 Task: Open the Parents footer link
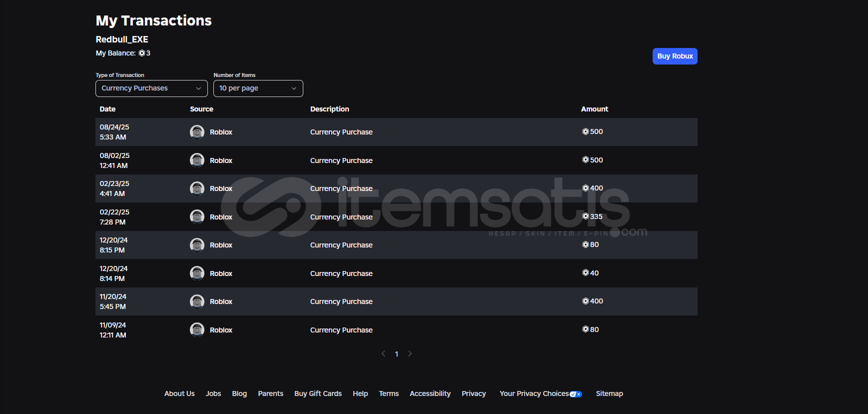tap(271, 393)
